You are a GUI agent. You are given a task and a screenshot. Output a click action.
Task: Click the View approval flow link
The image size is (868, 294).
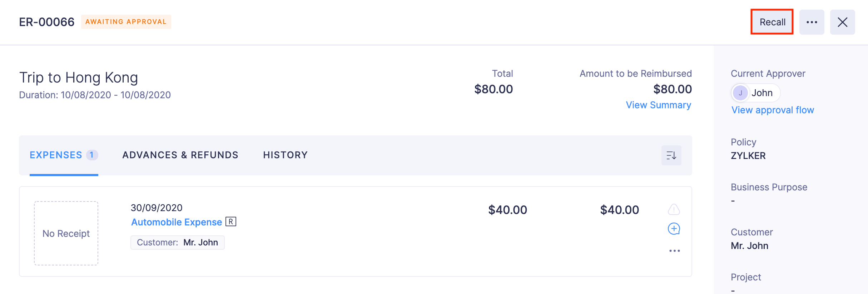pyautogui.click(x=772, y=110)
